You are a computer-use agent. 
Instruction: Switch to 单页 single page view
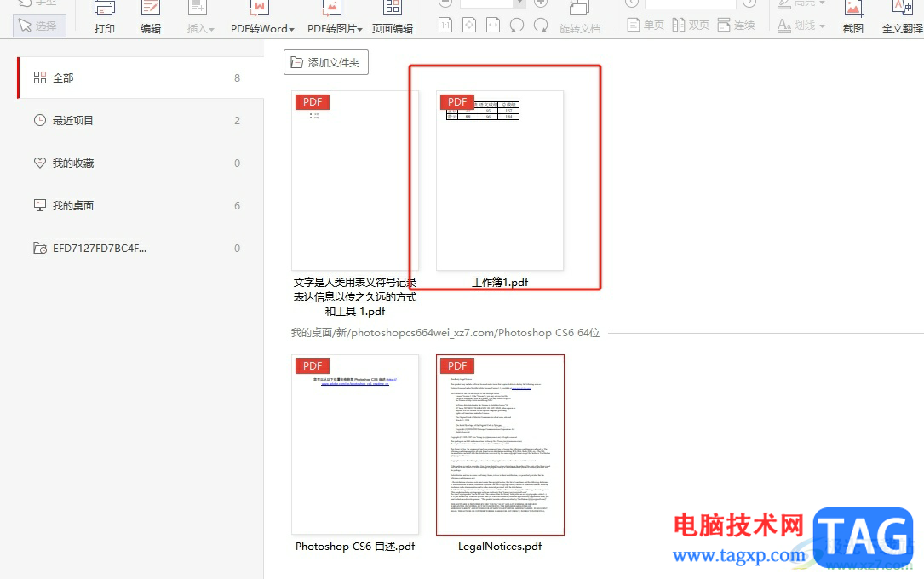coord(646,26)
